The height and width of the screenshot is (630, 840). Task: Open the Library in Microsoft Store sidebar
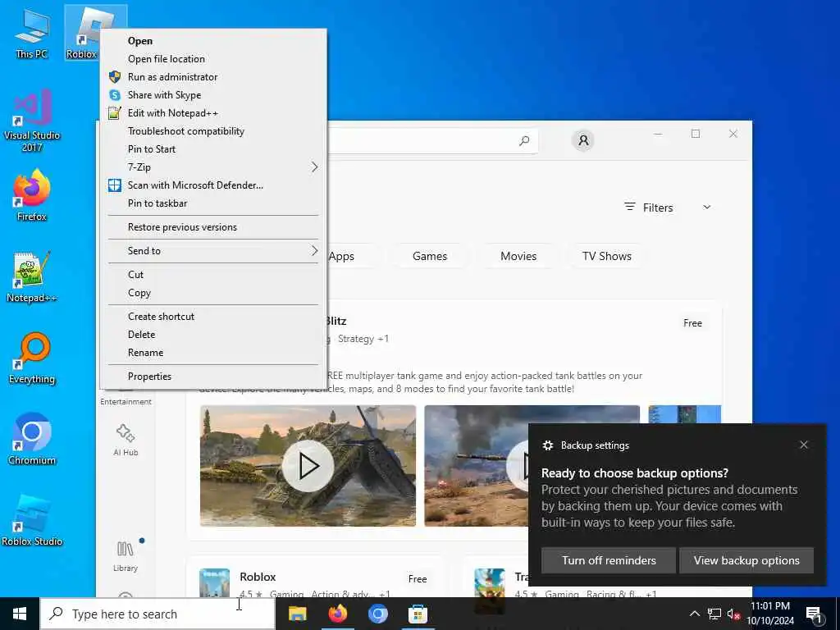pos(126,556)
